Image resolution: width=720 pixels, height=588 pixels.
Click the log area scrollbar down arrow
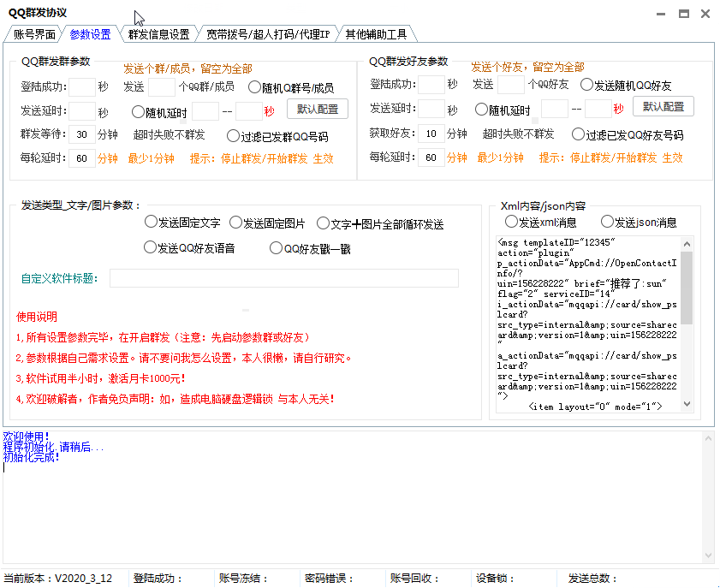pyautogui.click(x=708, y=555)
